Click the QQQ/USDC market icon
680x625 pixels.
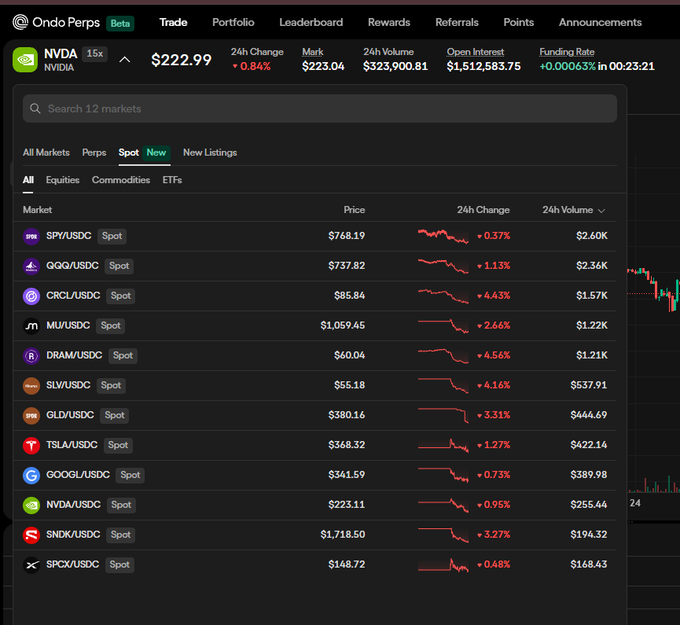coord(31,266)
